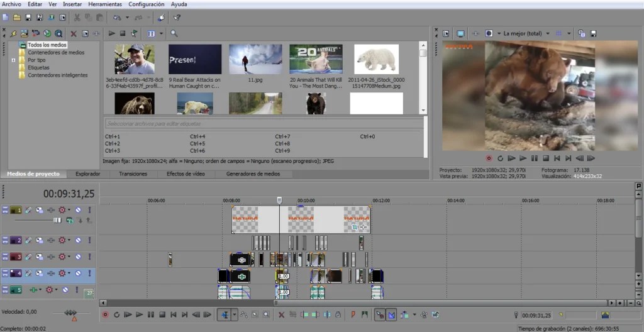
Task: Click the red Remove selected media icon
Action: pyautogui.click(x=74, y=33)
